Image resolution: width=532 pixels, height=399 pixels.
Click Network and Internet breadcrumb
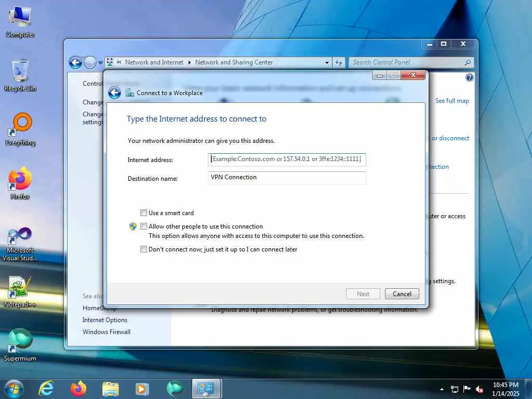tap(154, 62)
